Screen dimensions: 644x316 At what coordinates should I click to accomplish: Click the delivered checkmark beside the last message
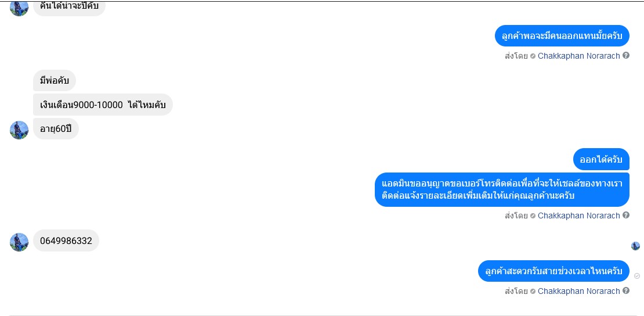click(x=637, y=276)
